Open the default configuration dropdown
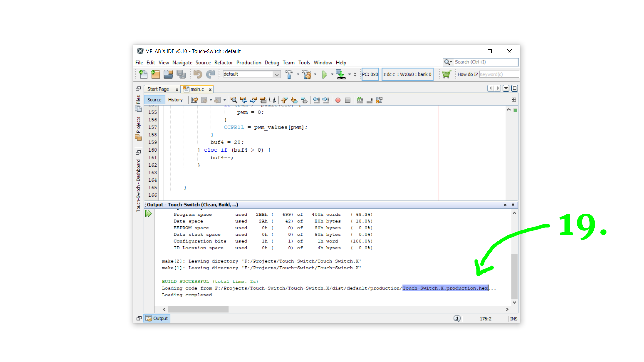This screenshot has height=362, width=644. 277,74
